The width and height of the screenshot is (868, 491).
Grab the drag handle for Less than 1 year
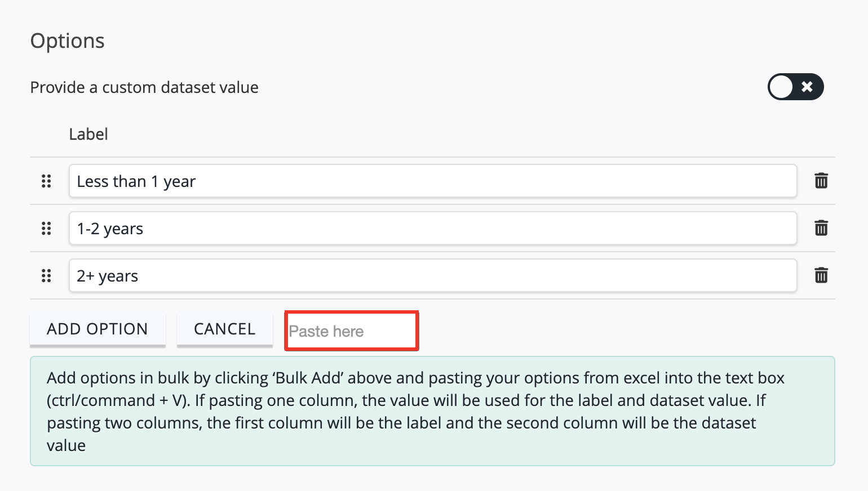pos(46,181)
